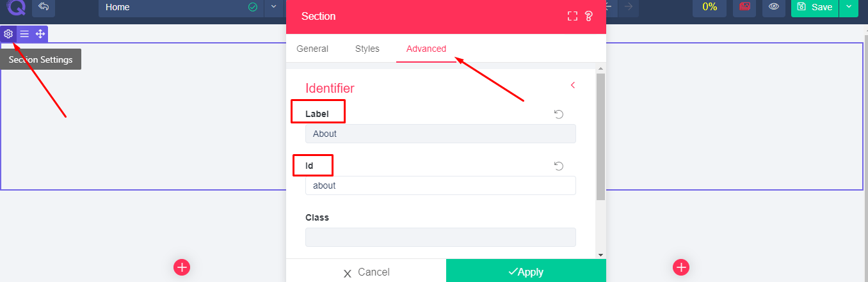Click the right red plus add button
This screenshot has height=282, width=868.
681,267
